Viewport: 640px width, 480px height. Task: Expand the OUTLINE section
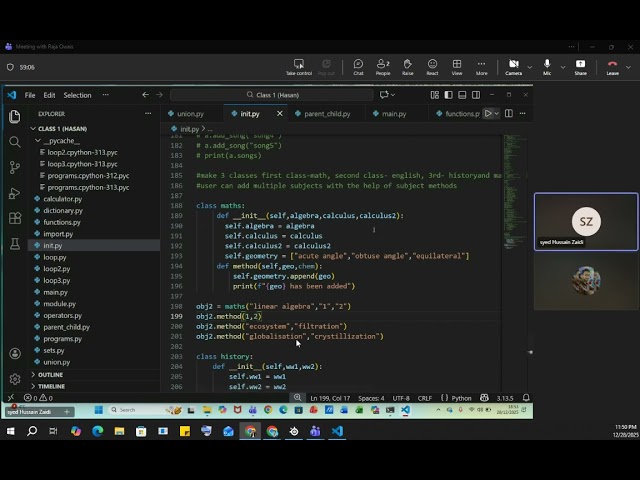click(50, 375)
